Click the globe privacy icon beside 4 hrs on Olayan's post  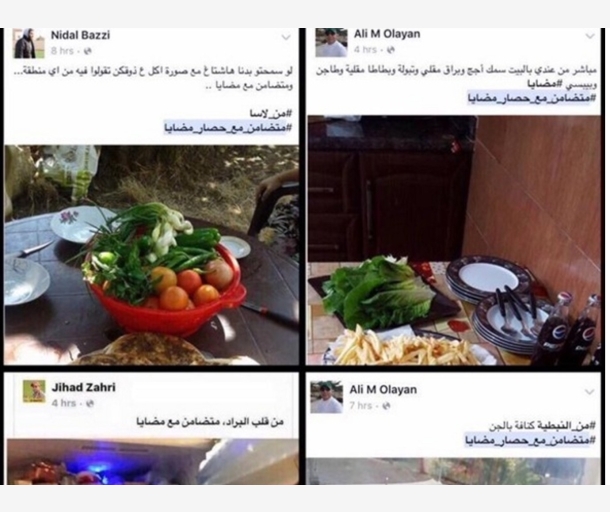coord(391,50)
